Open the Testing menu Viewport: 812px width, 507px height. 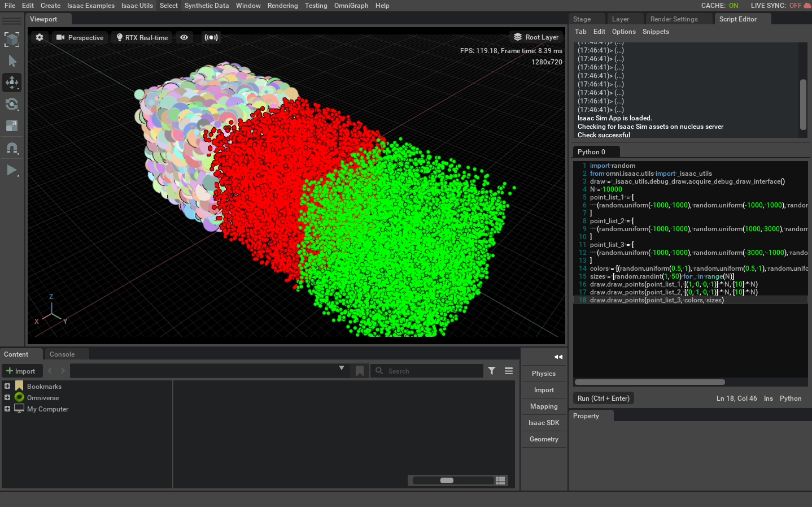[x=316, y=6]
